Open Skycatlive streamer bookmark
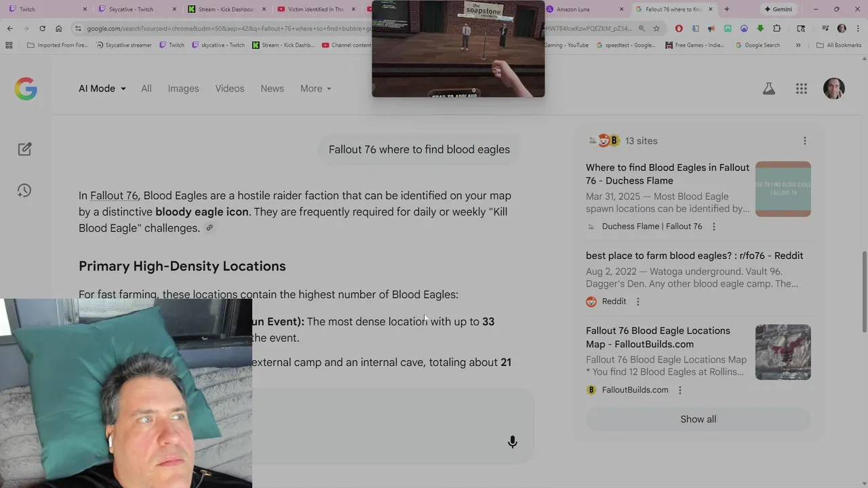Screen dimensions: 868x488 click(x=123, y=45)
